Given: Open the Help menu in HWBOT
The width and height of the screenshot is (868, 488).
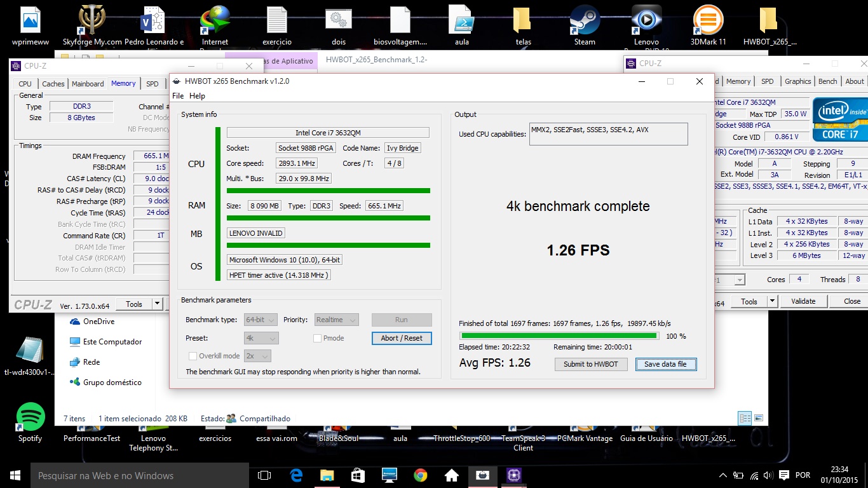Looking at the screenshot, I should (197, 96).
